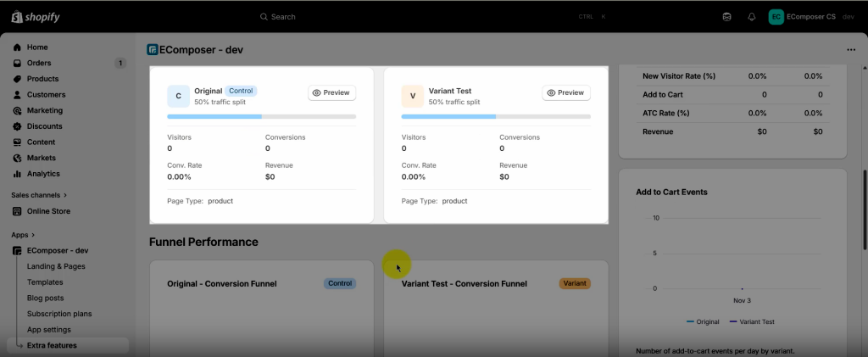Click the Original traffic split progress bar
The height and width of the screenshot is (357, 868).
point(261,116)
